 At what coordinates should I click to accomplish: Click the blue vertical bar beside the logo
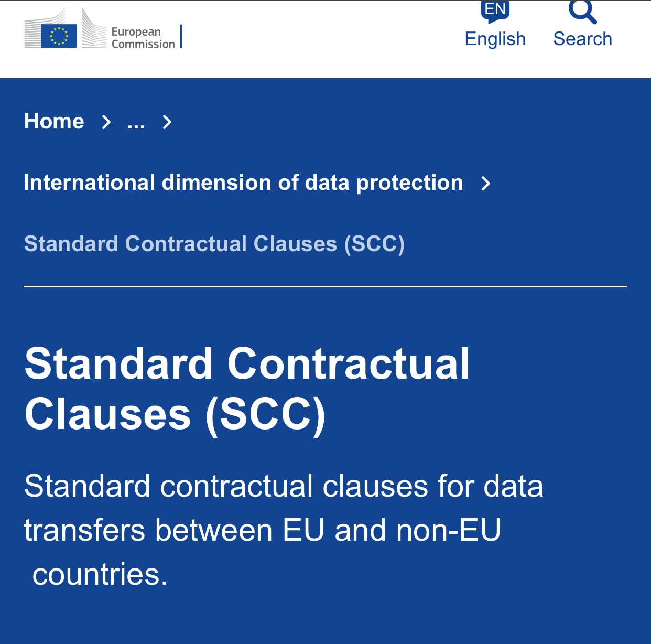coord(181,36)
